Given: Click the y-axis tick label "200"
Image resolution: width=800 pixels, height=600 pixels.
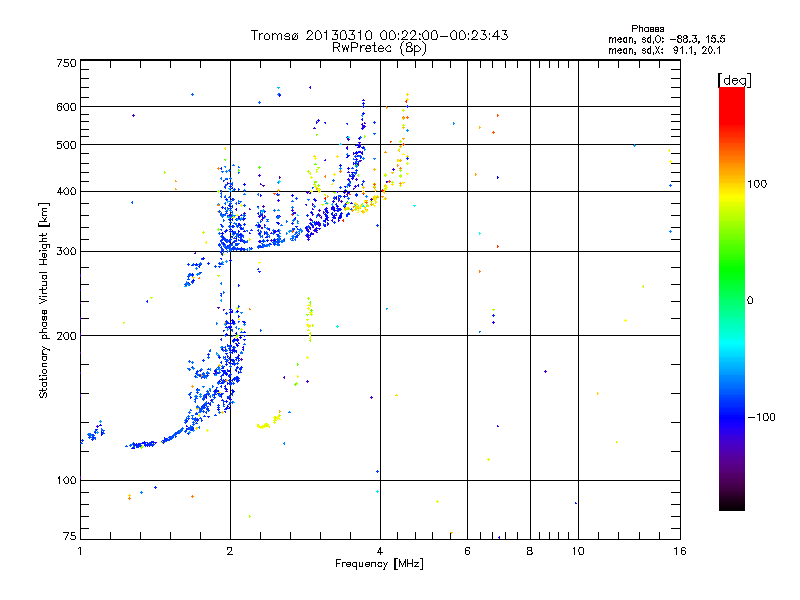Looking at the screenshot, I should pyautogui.click(x=66, y=336).
